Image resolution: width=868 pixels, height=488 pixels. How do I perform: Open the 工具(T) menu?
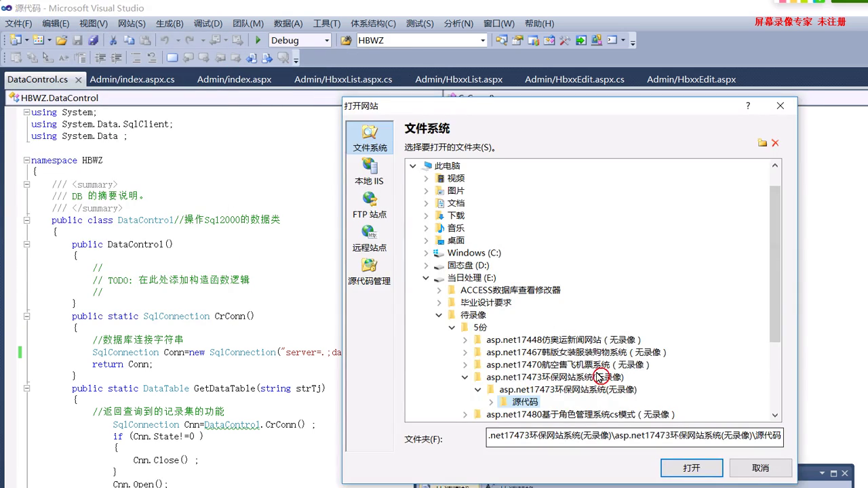(x=326, y=24)
